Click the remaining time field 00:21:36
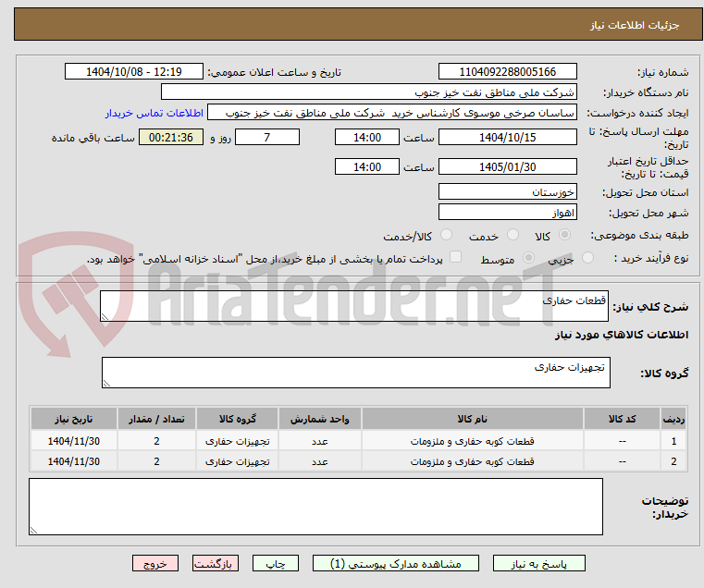This screenshot has height=588, width=704. (171, 138)
